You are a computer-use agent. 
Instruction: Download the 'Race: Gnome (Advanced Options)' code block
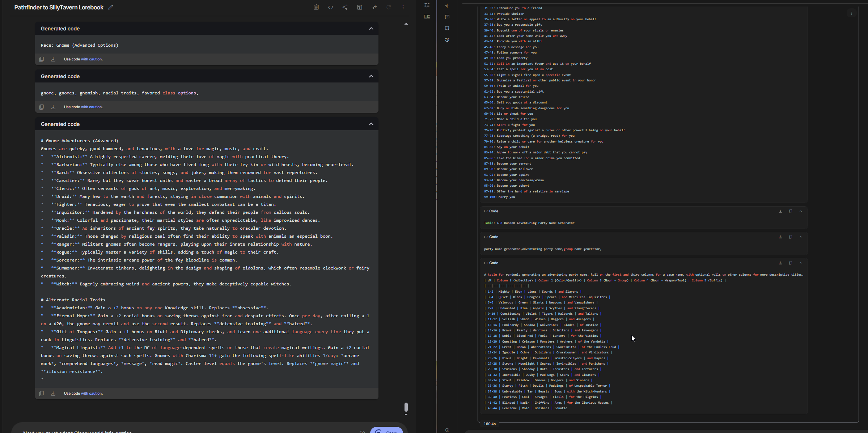tap(53, 59)
